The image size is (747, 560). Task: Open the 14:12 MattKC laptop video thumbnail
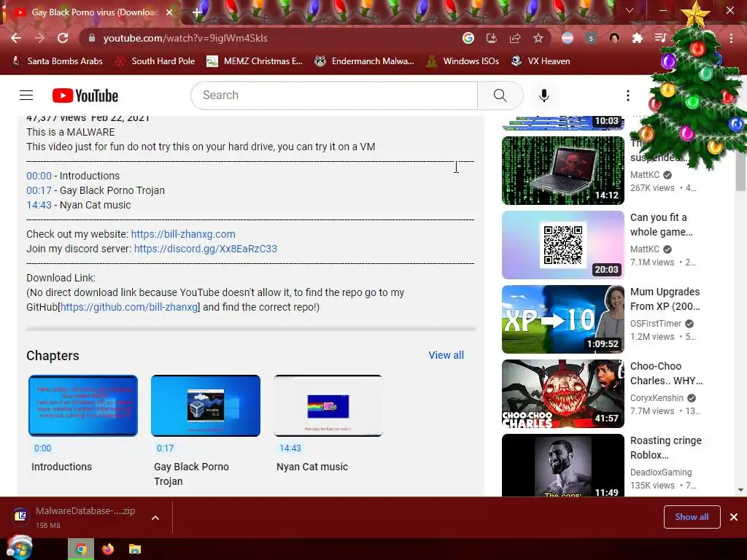563,171
